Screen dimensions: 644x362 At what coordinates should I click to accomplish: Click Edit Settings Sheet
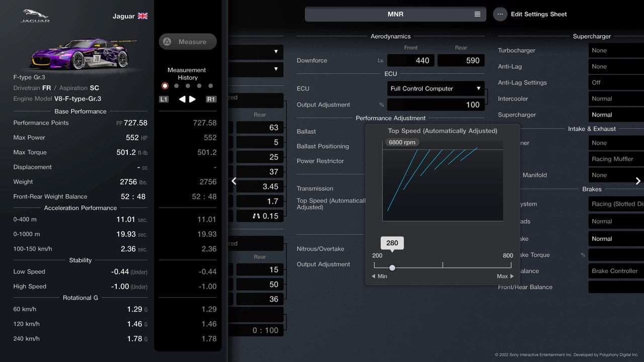[x=539, y=14]
